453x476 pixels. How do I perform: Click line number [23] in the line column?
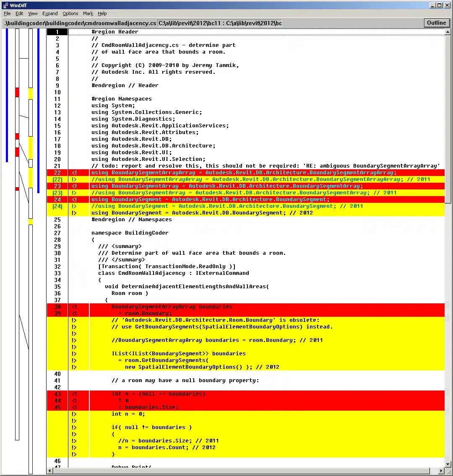pyautogui.click(x=57, y=192)
